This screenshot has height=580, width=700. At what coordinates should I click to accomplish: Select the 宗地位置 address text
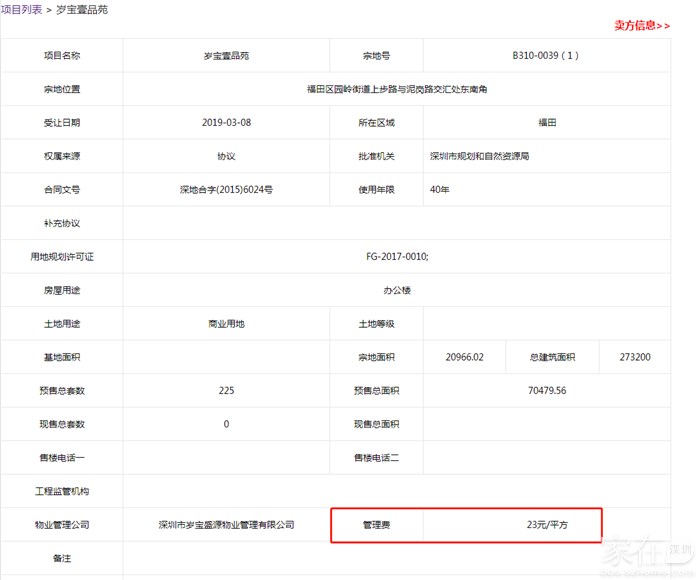click(396, 90)
